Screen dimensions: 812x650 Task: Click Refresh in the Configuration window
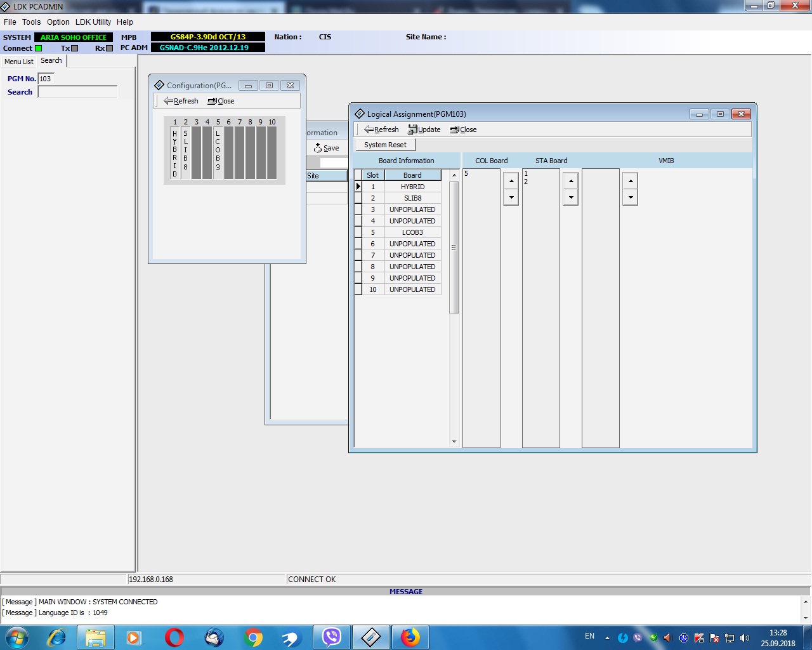point(181,101)
